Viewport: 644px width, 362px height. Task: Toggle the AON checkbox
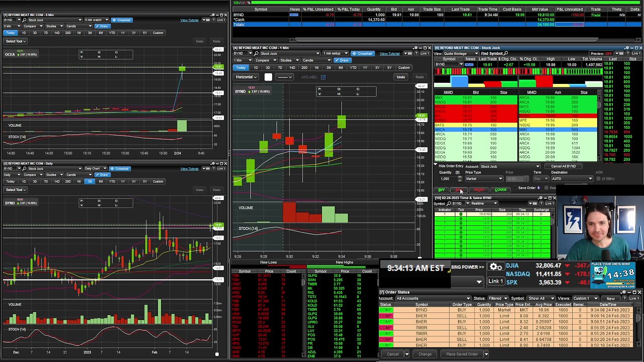point(599,178)
